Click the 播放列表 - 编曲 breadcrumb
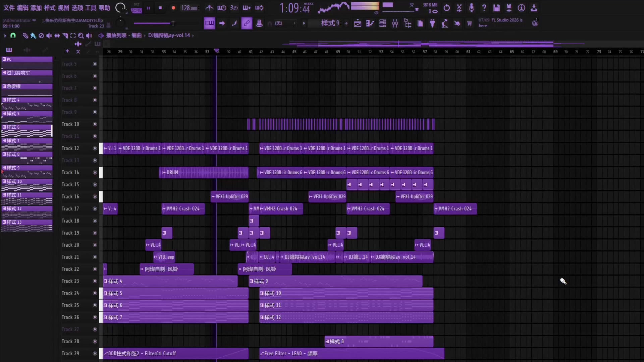 [124, 35]
